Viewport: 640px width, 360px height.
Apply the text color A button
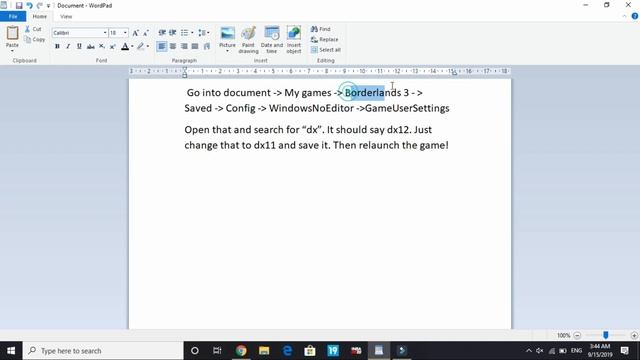point(125,46)
